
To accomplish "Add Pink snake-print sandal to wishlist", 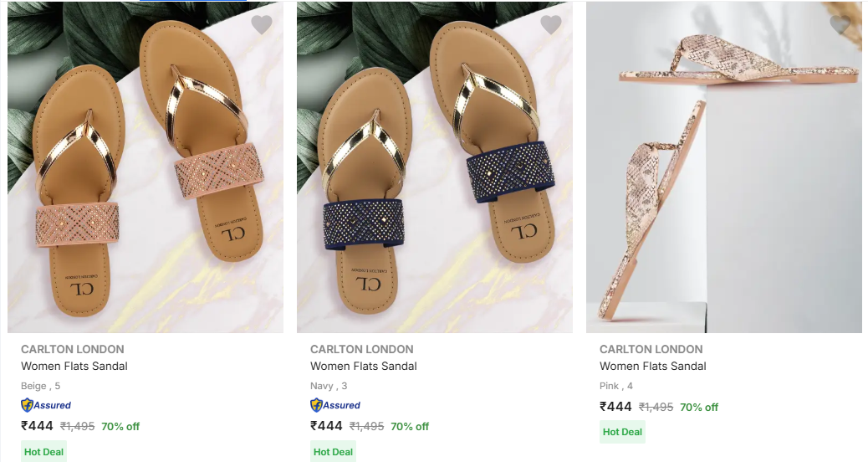I will coord(840,25).
